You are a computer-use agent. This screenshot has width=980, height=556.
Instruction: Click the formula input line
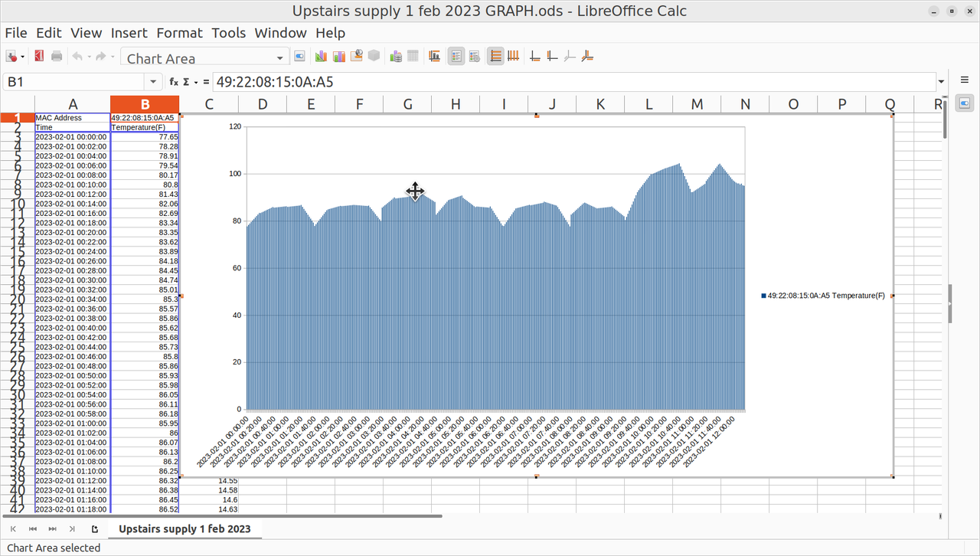pos(573,82)
